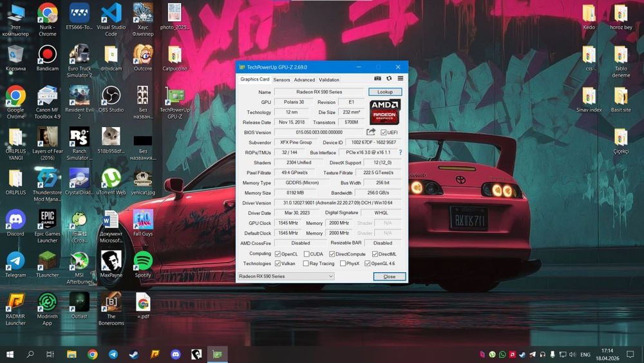Switch to the Advanced tab
The width and height of the screenshot is (644, 363).
coord(305,80)
